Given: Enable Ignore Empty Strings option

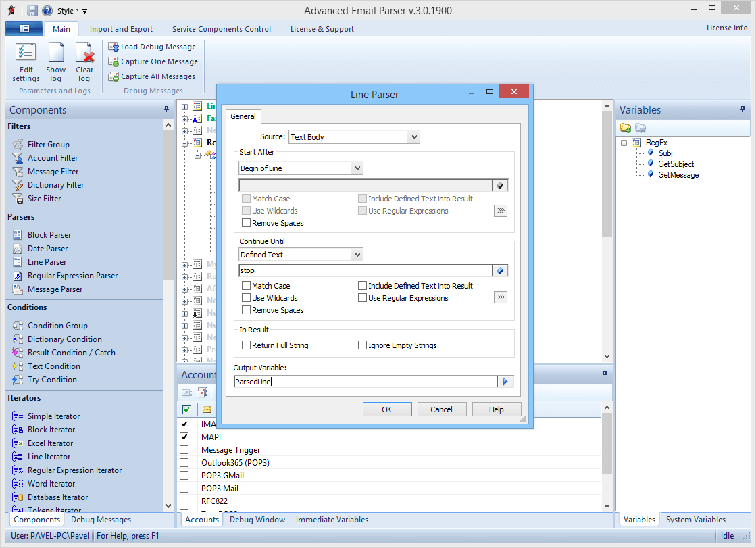Looking at the screenshot, I should pos(362,345).
